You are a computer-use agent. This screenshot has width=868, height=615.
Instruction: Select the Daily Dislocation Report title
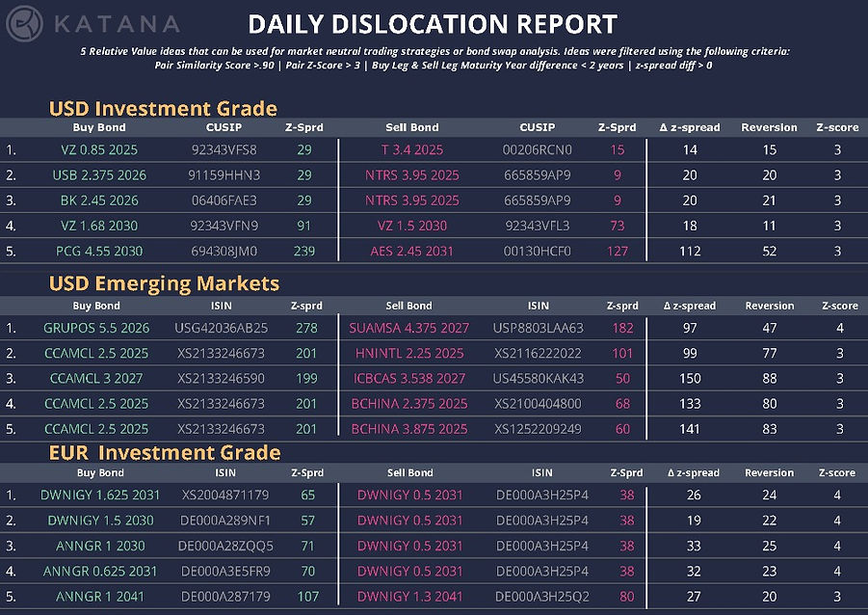433,24
